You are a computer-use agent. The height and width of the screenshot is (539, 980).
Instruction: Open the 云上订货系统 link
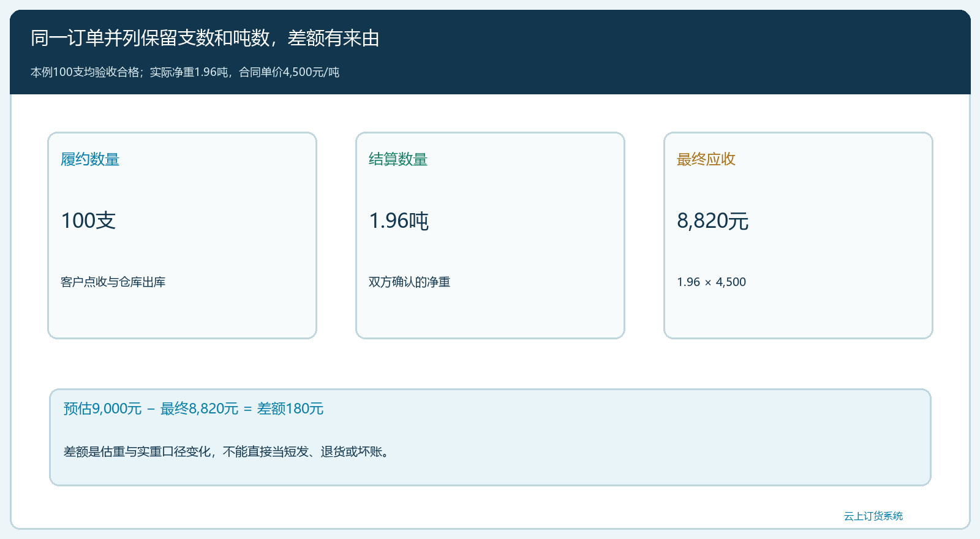(x=873, y=516)
